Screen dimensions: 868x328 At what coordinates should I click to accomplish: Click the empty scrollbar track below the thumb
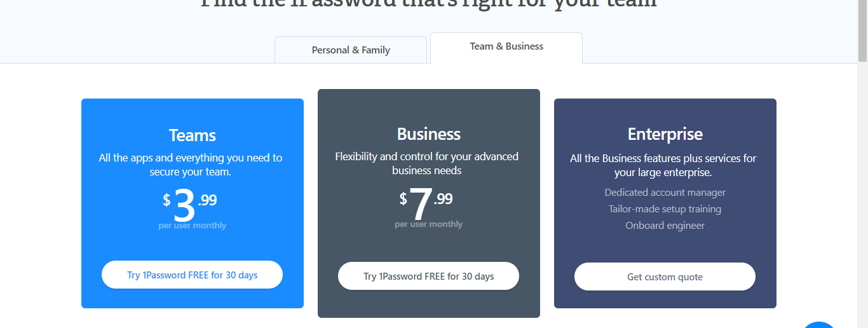coord(862,191)
